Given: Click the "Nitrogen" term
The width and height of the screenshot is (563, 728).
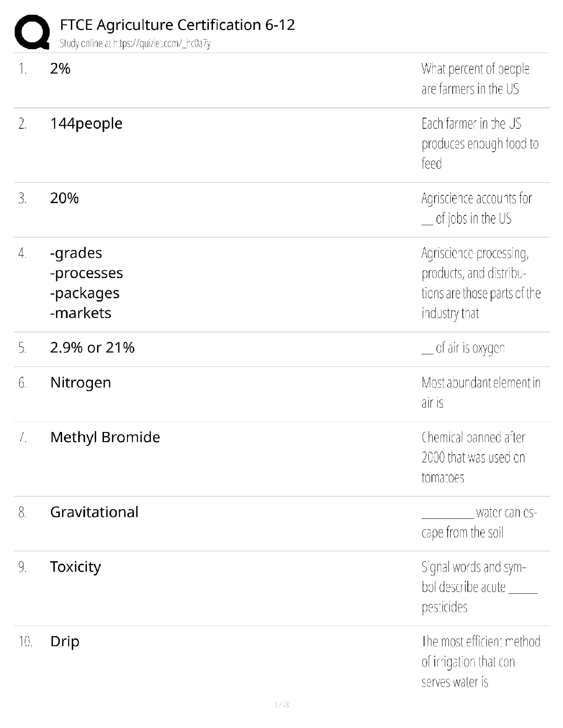Looking at the screenshot, I should coord(80,382).
